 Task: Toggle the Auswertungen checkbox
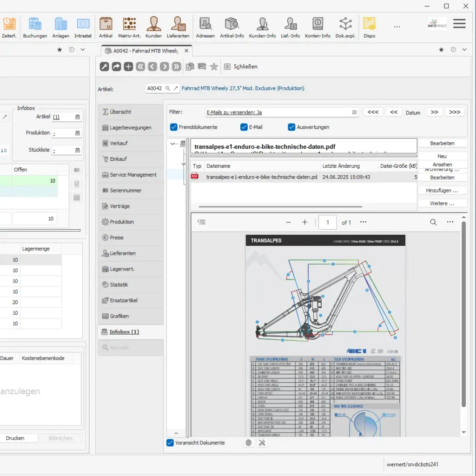[291, 127]
